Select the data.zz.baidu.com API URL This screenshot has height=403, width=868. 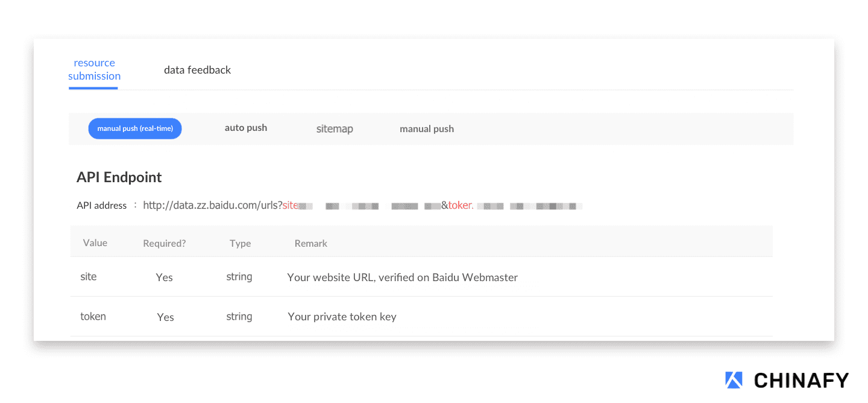(x=362, y=205)
